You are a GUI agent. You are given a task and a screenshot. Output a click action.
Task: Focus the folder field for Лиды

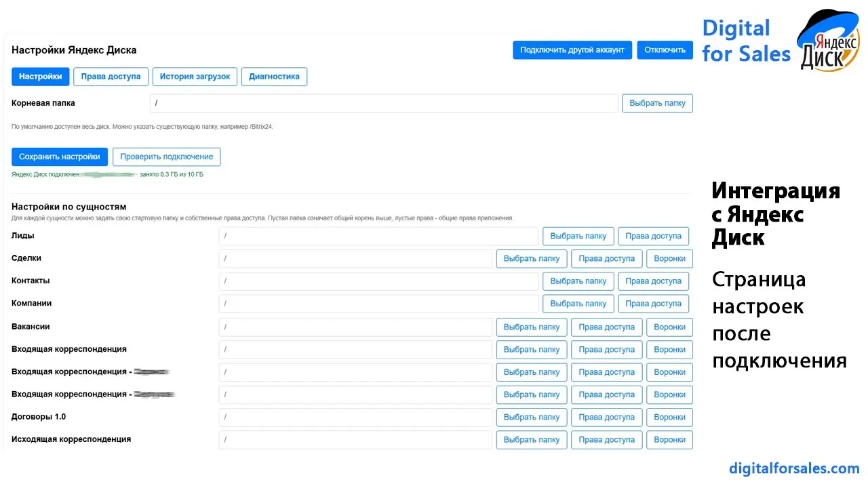(x=378, y=236)
